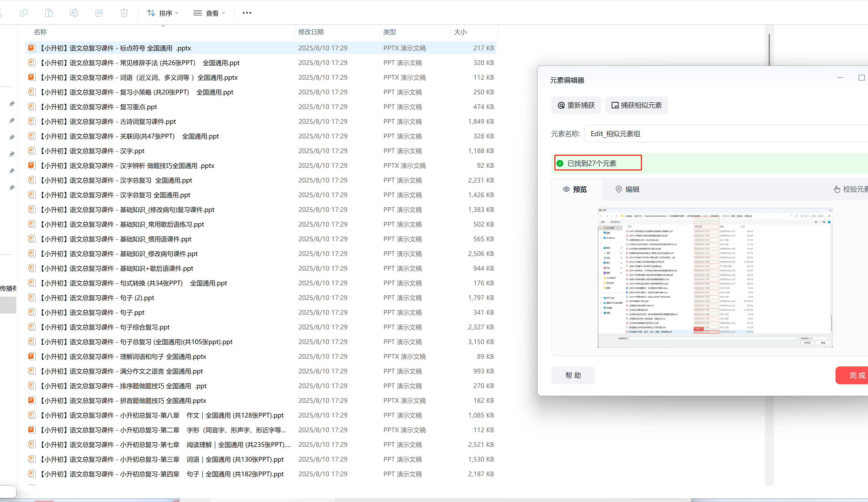Click the size cell 1,426 KB
Viewport: 868px width, 502px height.
[x=481, y=195]
